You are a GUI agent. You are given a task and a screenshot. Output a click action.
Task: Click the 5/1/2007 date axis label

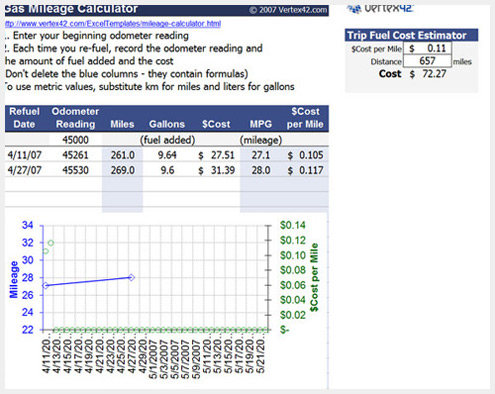click(153, 359)
